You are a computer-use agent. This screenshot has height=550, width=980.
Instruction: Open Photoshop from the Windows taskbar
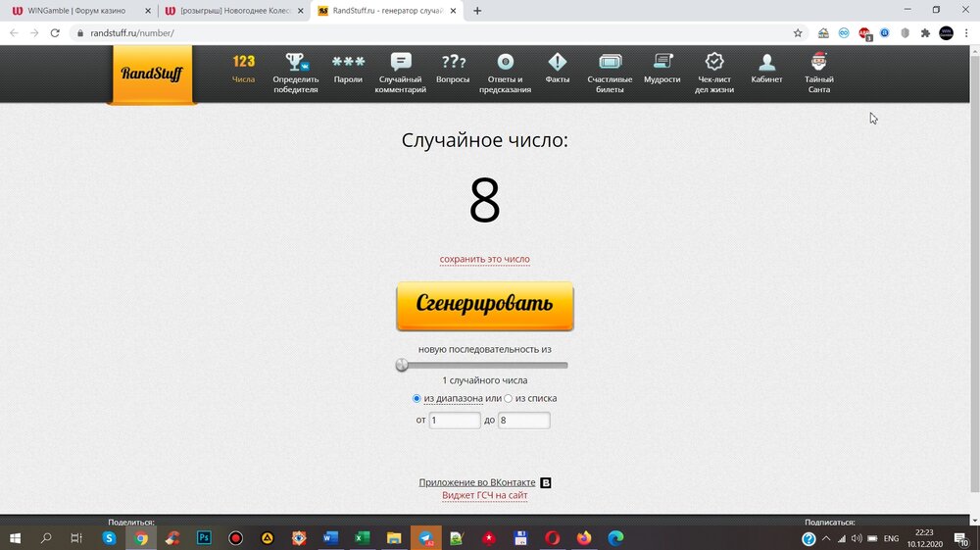(204, 538)
